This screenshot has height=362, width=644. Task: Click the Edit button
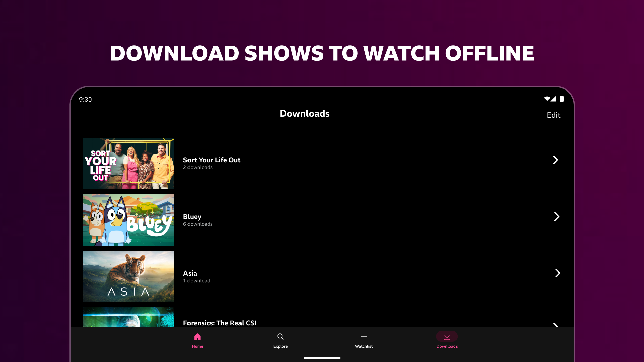pos(553,115)
